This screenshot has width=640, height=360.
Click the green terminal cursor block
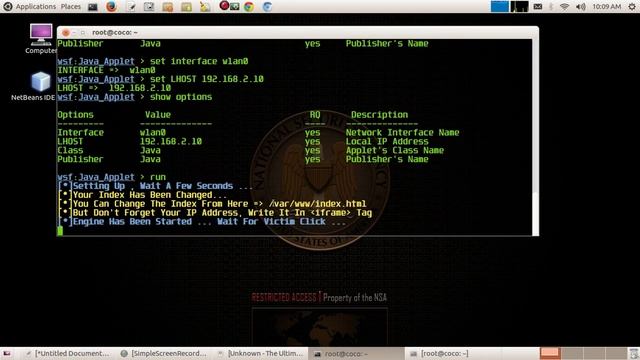coord(60,231)
